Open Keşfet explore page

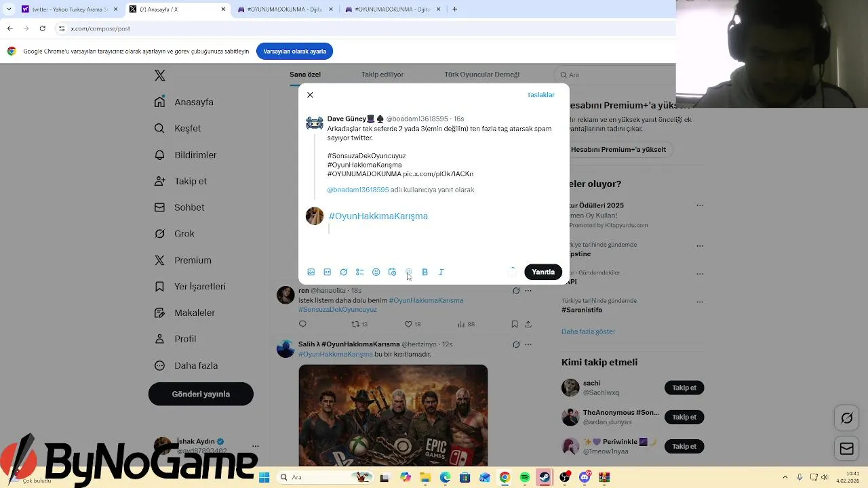pos(178,128)
